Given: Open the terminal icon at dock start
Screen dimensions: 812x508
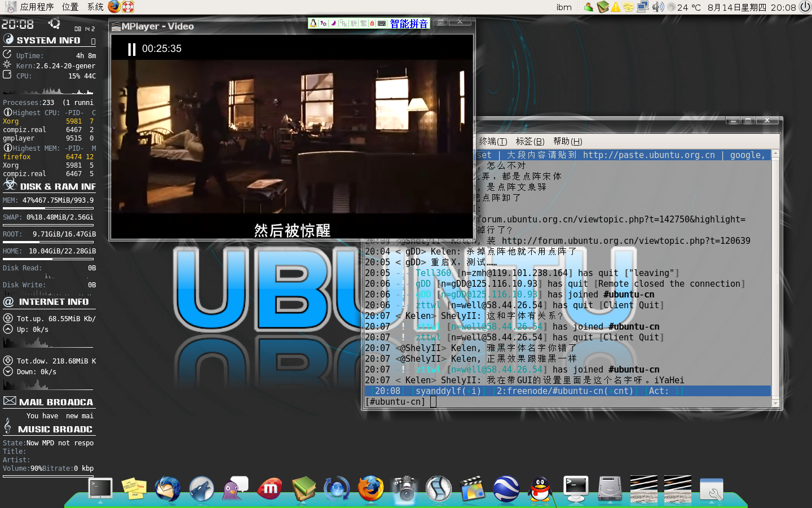Looking at the screenshot, I should tap(100, 489).
